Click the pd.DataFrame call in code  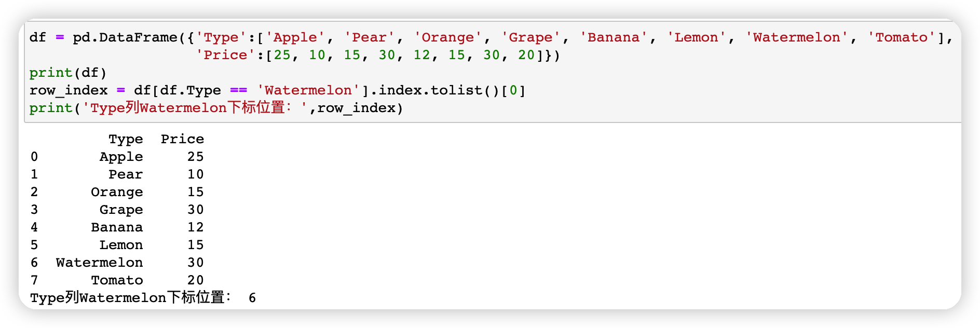(x=125, y=37)
